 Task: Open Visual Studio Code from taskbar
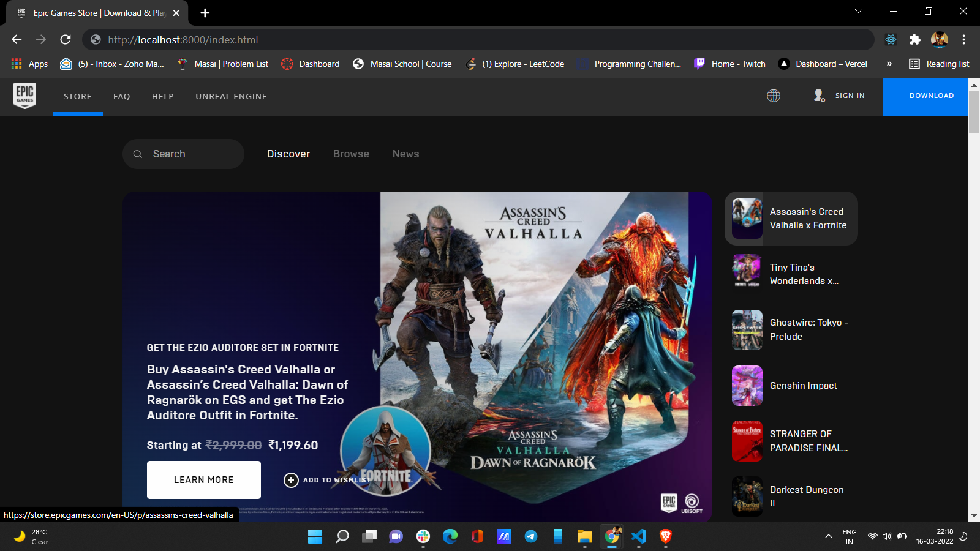[639, 536]
